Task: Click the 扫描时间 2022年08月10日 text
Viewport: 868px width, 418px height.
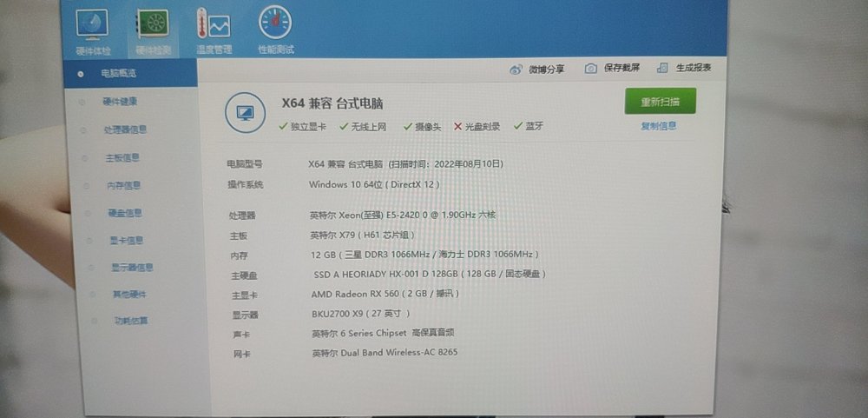Action: click(x=445, y=164)
